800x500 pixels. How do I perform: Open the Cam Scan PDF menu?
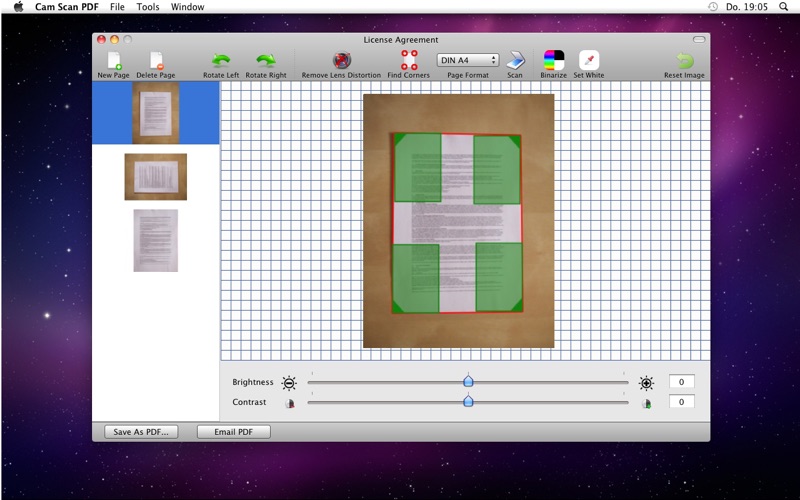coord(67,7)
